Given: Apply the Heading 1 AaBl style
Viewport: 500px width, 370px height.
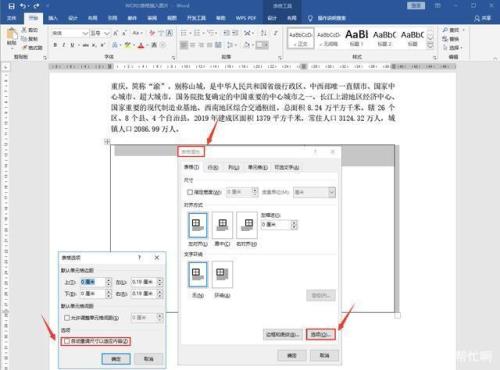Looking at the screenshot, I should click(356, 38).
